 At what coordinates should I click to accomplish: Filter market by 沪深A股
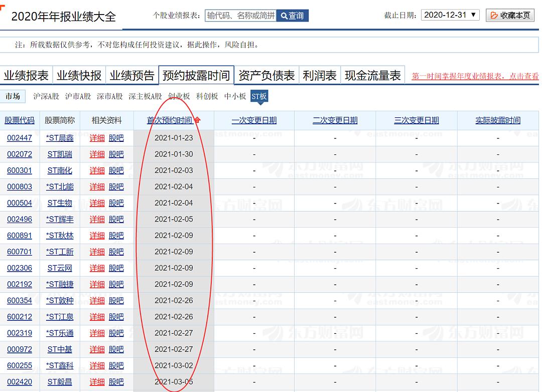pos(46,96)
